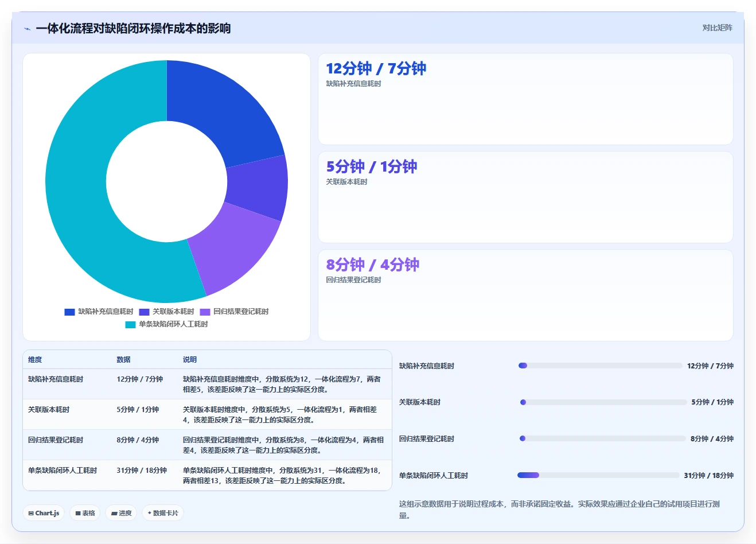
Task: Click the 进度 tag chip
Action: pyautogui.click(x=121, y=513)
